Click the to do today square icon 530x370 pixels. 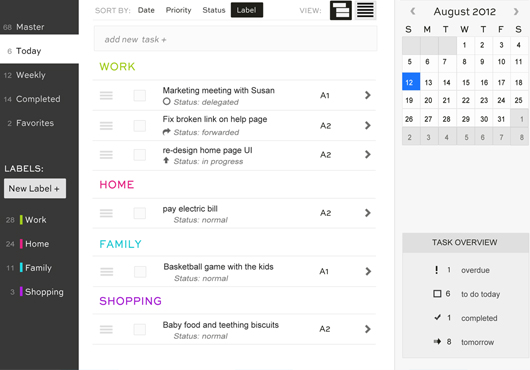(437, 294)
